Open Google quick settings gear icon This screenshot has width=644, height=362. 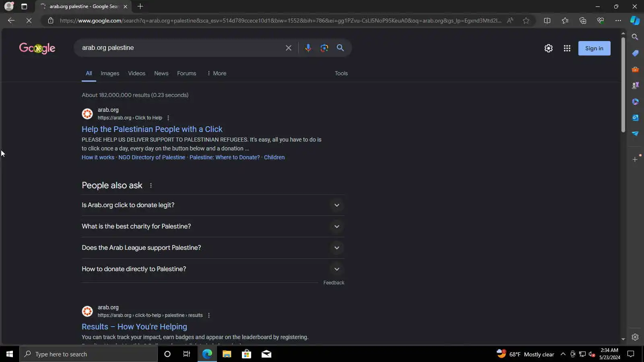pos(548,48)
